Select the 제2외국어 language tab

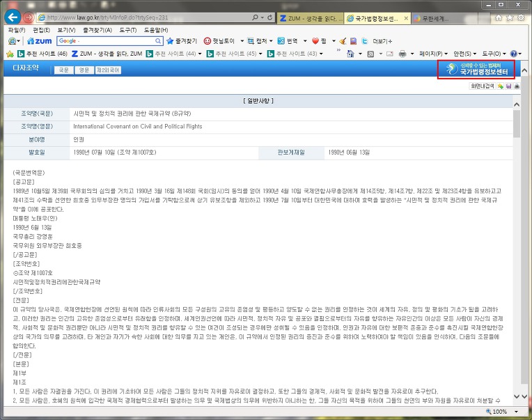tap(108, 70)
